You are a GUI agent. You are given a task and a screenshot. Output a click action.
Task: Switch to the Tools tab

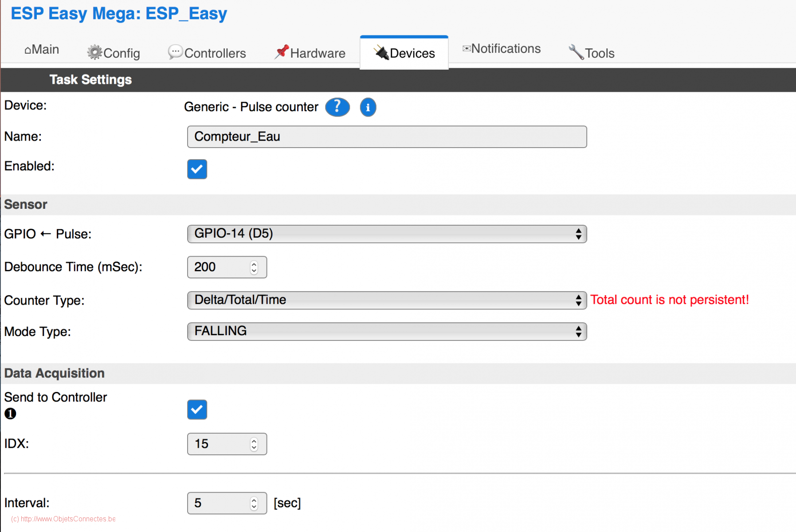[x=592, y=53]
